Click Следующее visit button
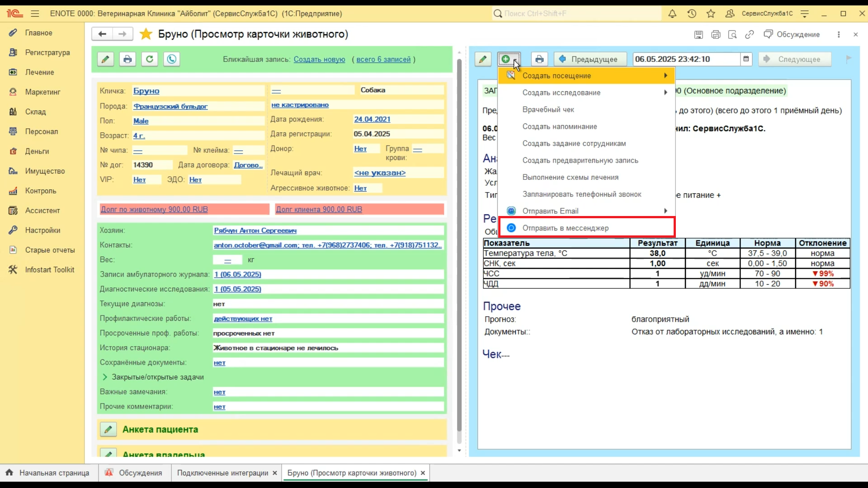 tap(795, 59)
